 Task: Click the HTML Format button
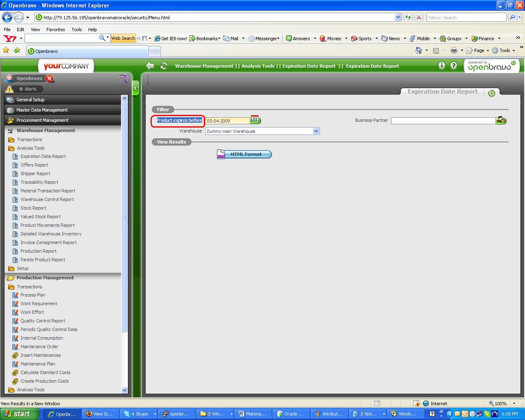245,154
